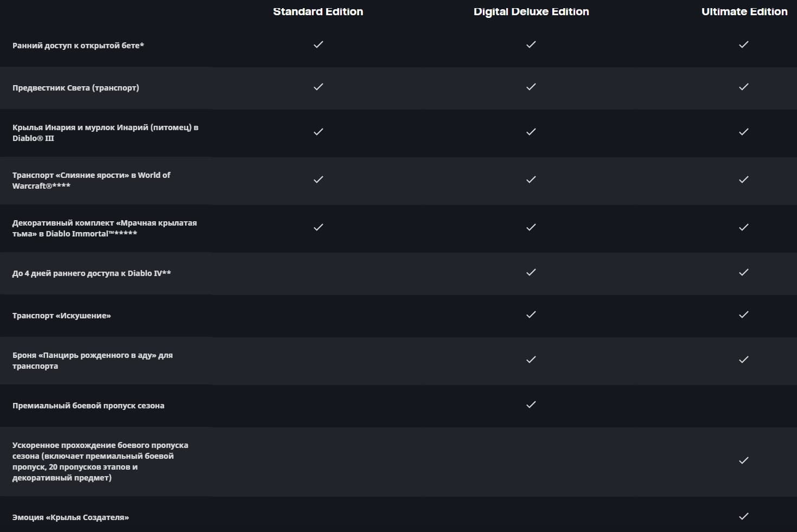Click the "Эмоция «Крылья Создателя»" row label

(x=71, y=517)
